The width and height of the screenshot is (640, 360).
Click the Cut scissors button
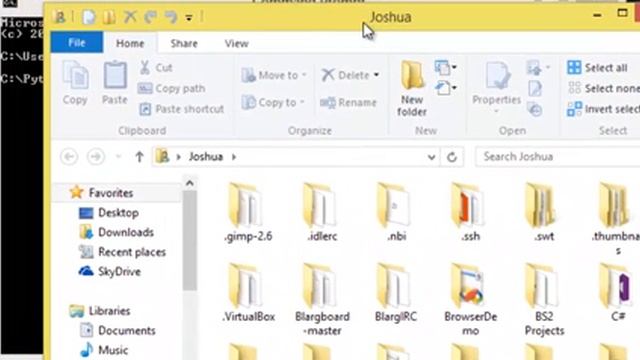pyautogui.click(x=156, y=68)
